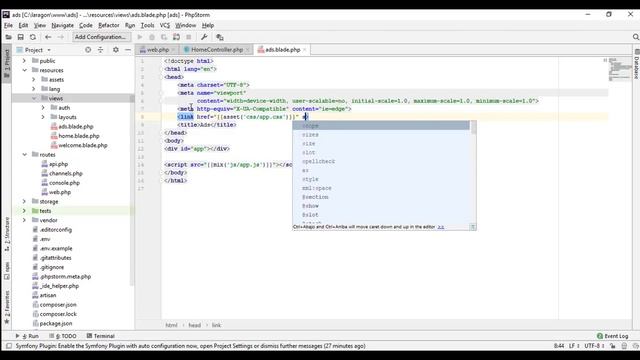Expand the tests folder
The height and width of the screenshot is (360, 640).
pyautogui.click(x=24, y=211)
